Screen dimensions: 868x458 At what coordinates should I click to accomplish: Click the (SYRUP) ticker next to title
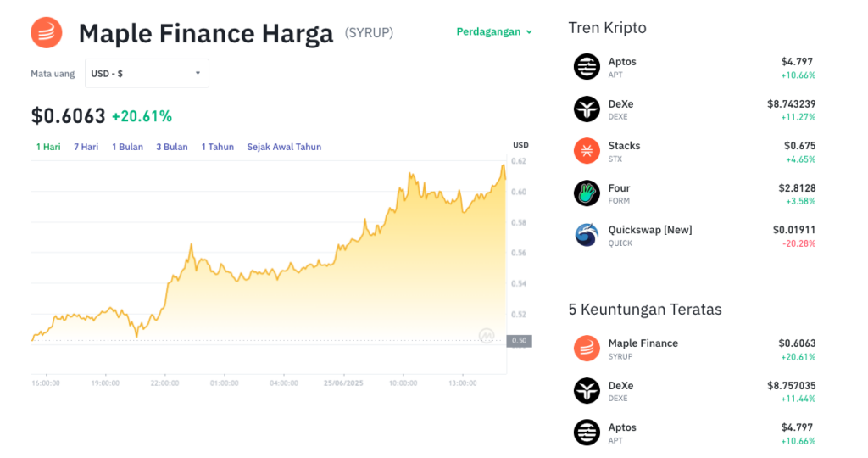tap(369, 33)
